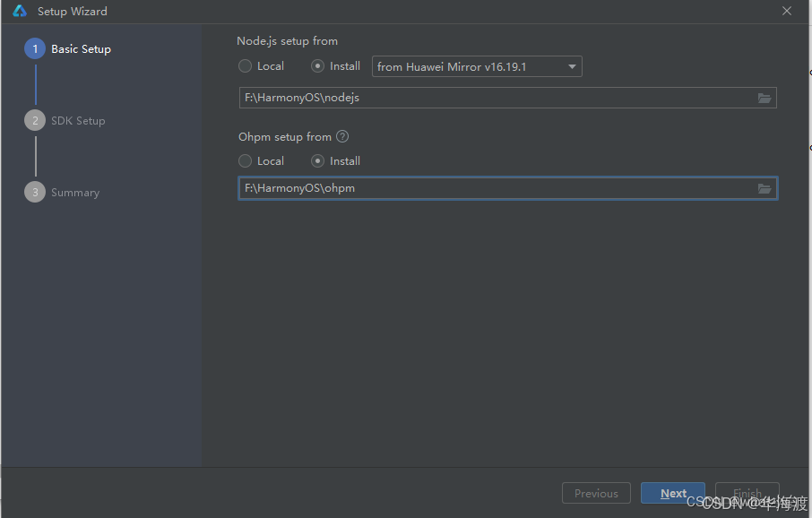This screenshot has width=812, height=518.
Task: Browse folder for Node.js install path
Action: 764,98
